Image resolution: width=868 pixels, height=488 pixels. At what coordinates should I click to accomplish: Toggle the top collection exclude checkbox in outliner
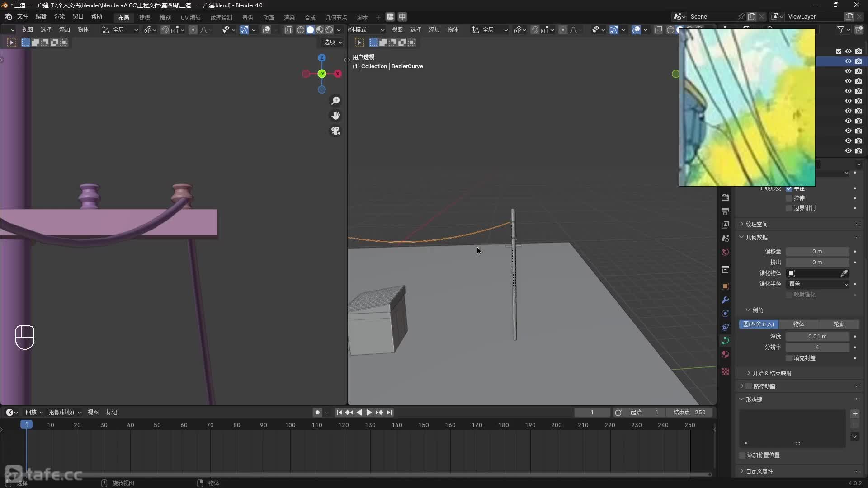839,51
